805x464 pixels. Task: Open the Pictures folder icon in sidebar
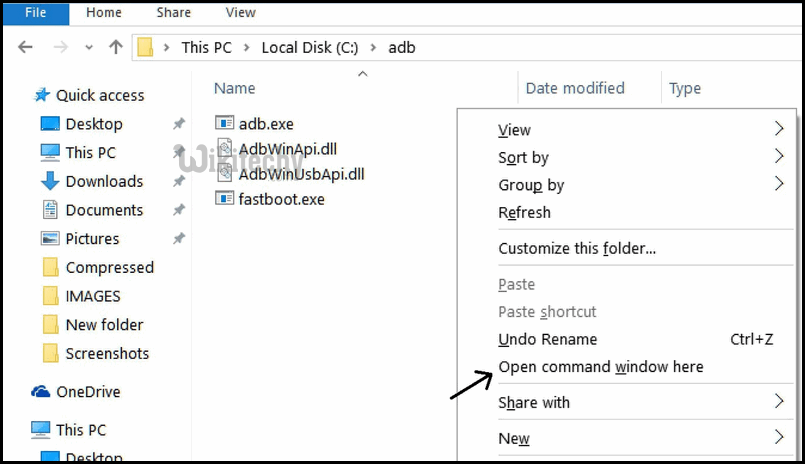(x=50, y=239)
